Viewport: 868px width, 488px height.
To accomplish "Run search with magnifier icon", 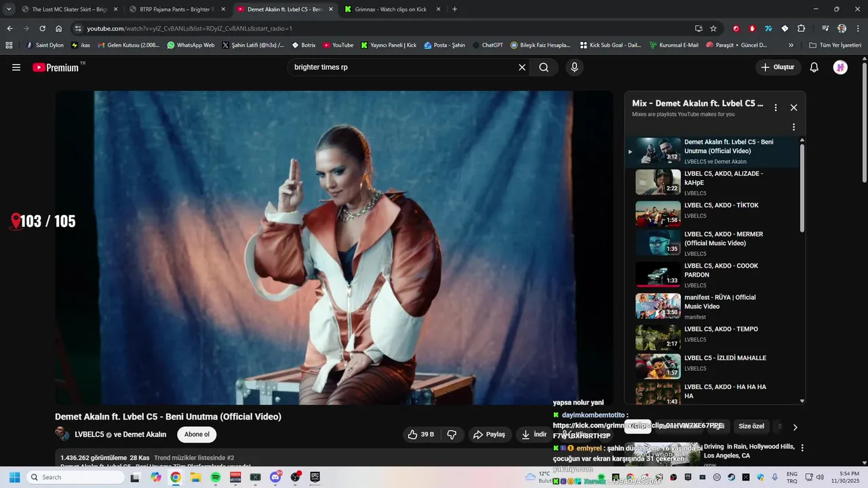I will coord(544,67).
